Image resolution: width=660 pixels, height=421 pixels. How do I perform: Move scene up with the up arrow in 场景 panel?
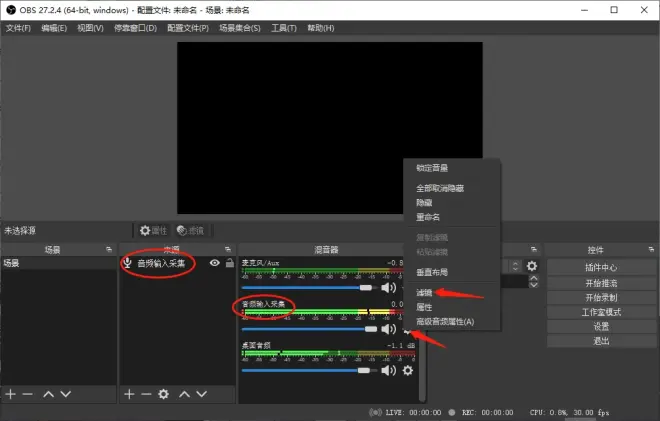(x=48, y=394)
